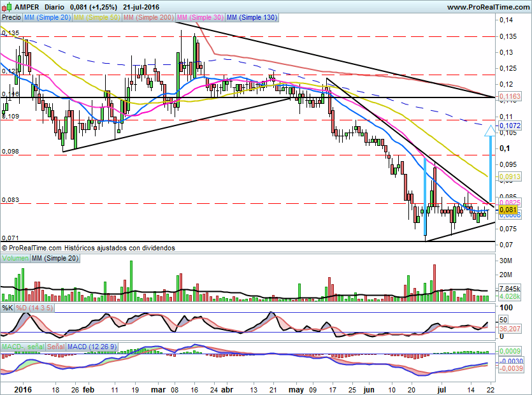Click the mar month marker on time axis

point(158,389)
